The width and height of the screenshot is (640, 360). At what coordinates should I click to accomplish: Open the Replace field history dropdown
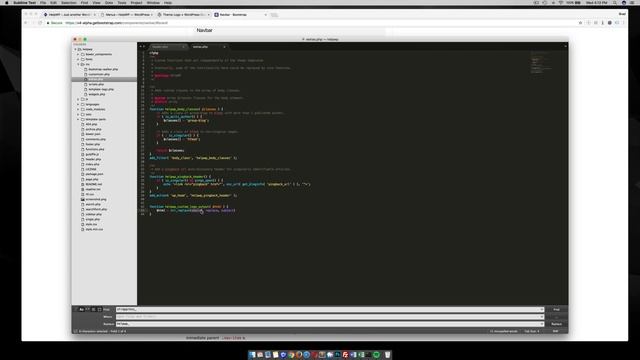[542, 324]
